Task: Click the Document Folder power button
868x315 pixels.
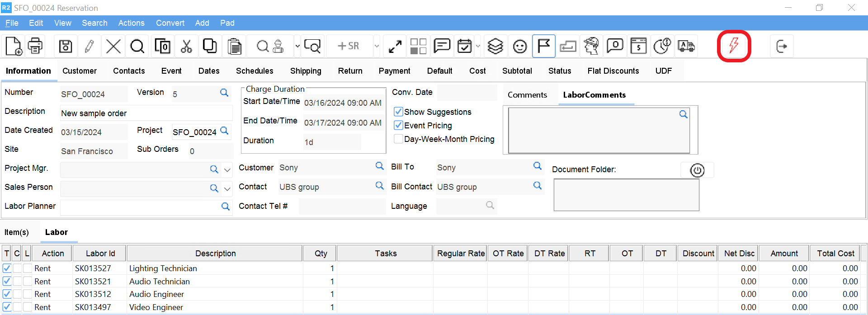Action: [x=697, y=170]
